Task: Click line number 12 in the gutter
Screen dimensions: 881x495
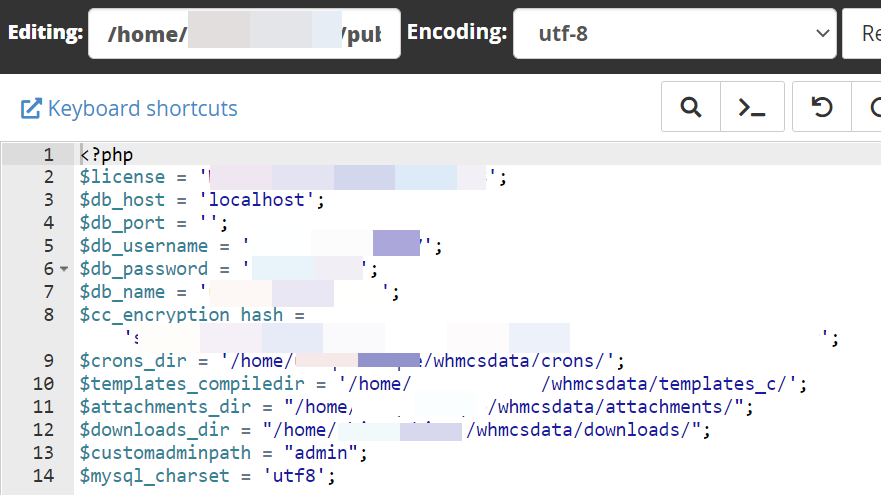Action: (x=43, y=430)
